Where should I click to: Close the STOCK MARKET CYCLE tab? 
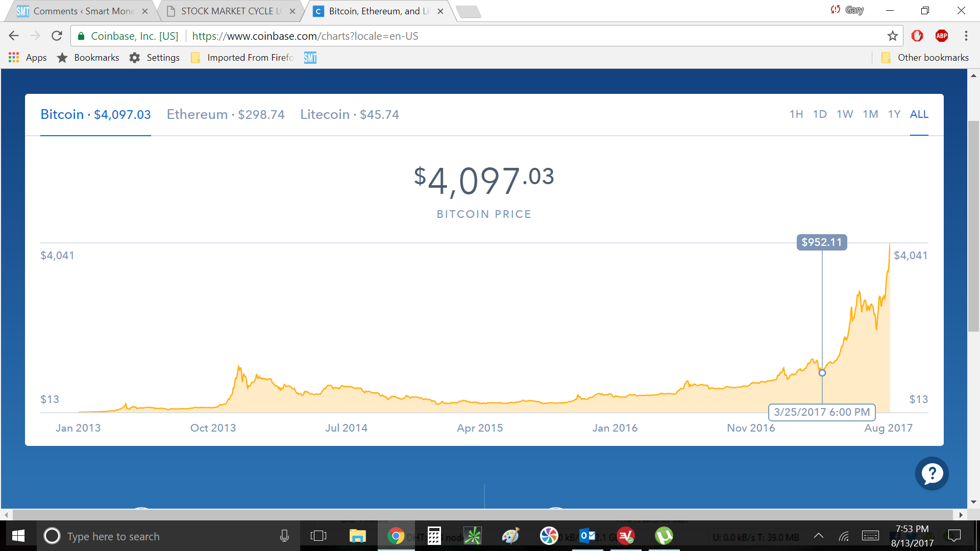click(x=292, y=11)
